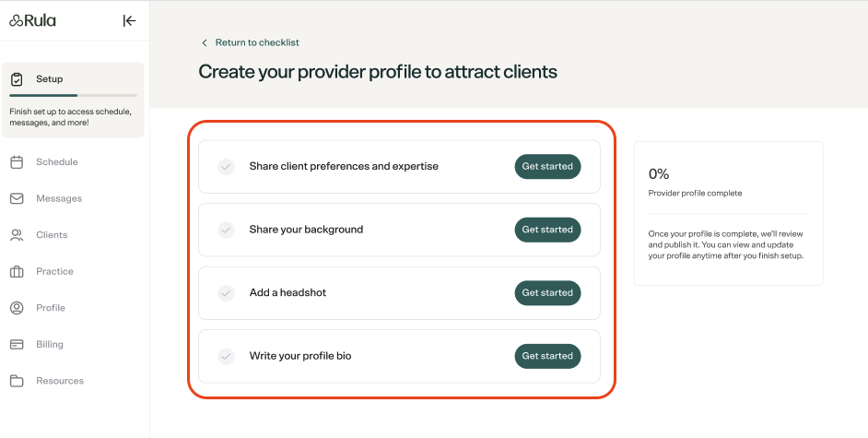Screen dimensions: 868x438
Task: Select the Clients people icon
Action: 17,235
